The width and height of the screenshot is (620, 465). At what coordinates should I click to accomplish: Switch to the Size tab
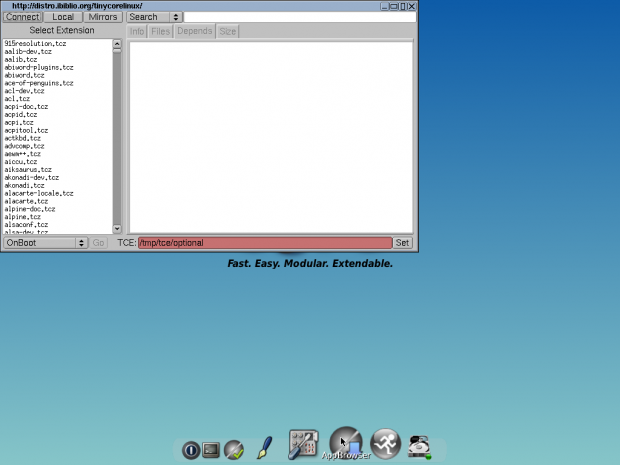228,31
